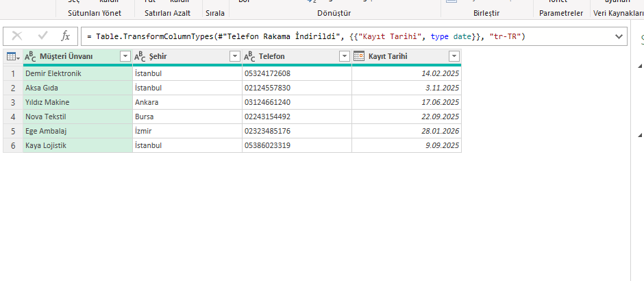Viewport: 644px width, 281px height.
Task: Click the date type icon of Kayıt Tarihi
Action: (x=359, y=56)
